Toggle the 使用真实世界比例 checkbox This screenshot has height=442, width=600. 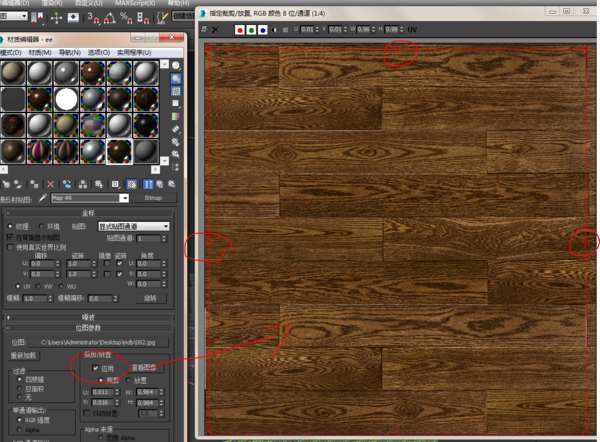pos(10,248)
